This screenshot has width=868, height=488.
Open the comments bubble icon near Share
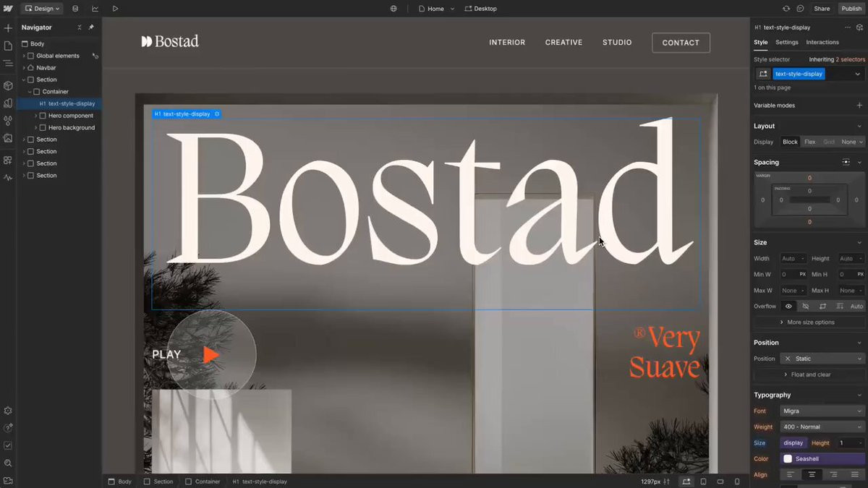[800, 9]
